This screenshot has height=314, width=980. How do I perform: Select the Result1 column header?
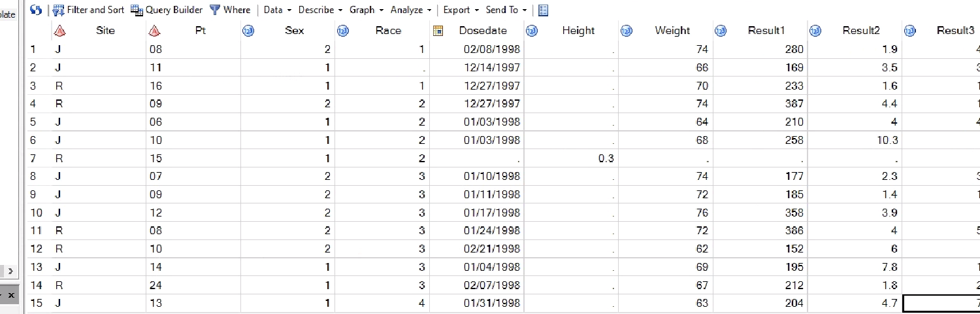click(x=766, y=31)
